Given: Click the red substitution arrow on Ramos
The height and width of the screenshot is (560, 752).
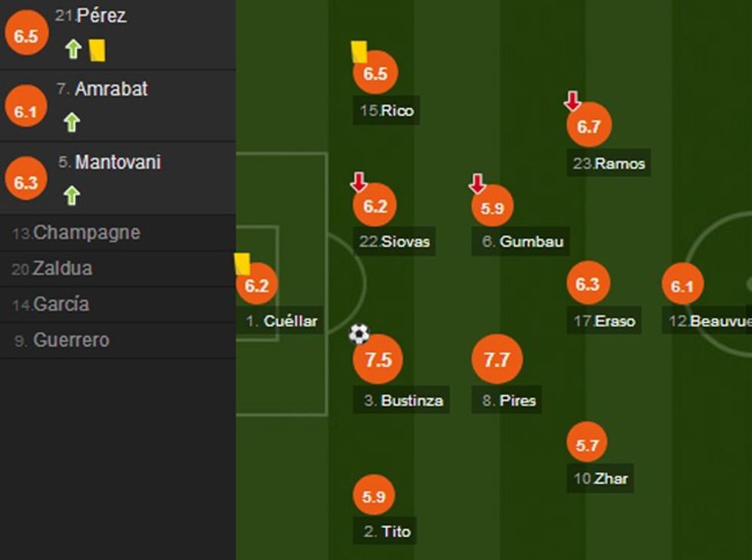Looking at the screenshot, I should (572, 100).
